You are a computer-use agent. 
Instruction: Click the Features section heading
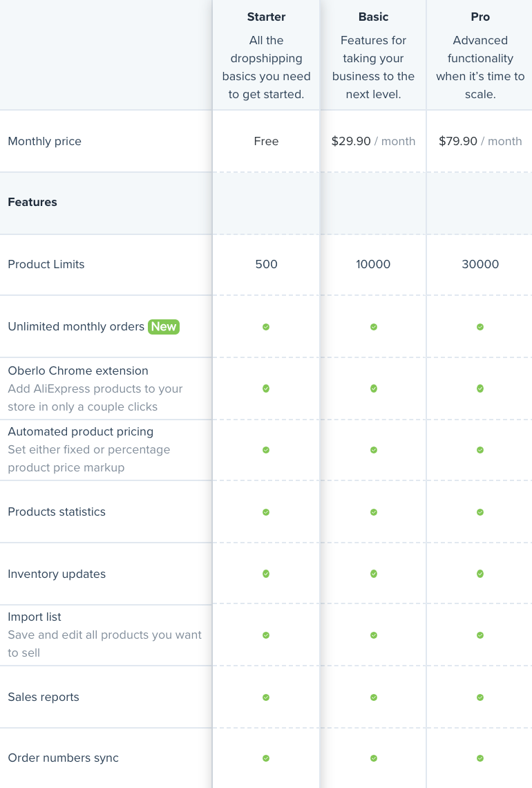coord(32,203)
